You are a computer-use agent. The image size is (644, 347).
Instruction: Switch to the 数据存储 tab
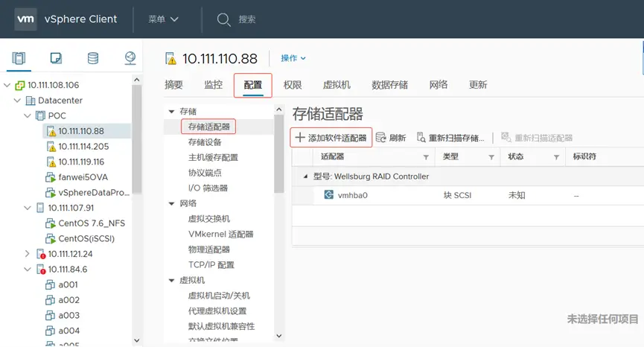pos(390,85)
